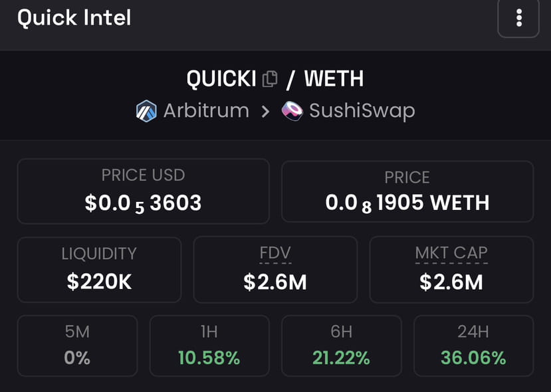Image resolution: width=551 pixels, height=392 pixels.
Task: Click the Arbitrum logo before its label
Action: pyautogui.click(x=144, y=110)
